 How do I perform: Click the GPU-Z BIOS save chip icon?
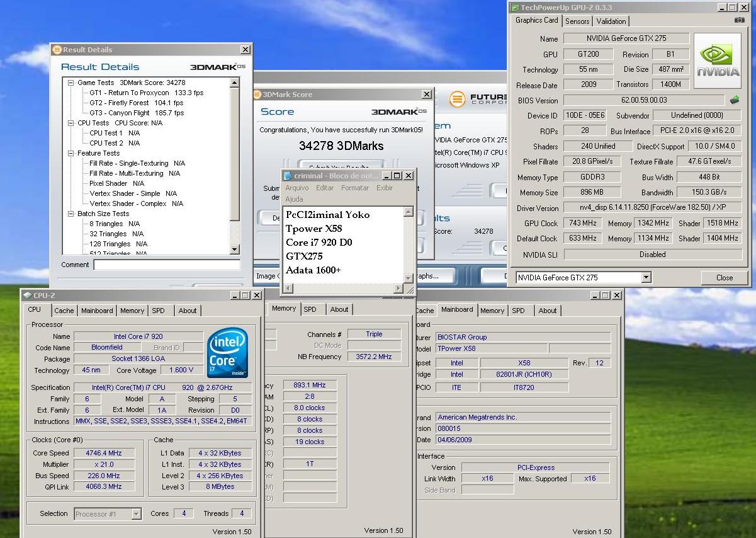pos(734,100)
